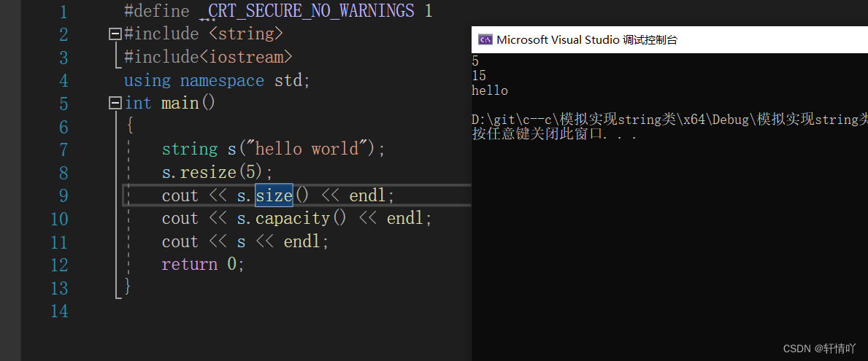Screen dimensions: 868x361
Task: Click the string type keyword on line 7
Action: (x=189, y=150)
